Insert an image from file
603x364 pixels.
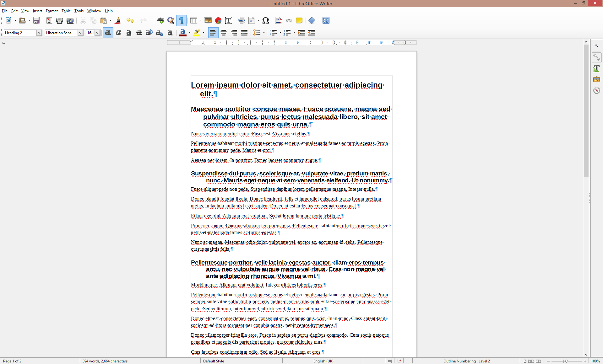tap(208, 20)
